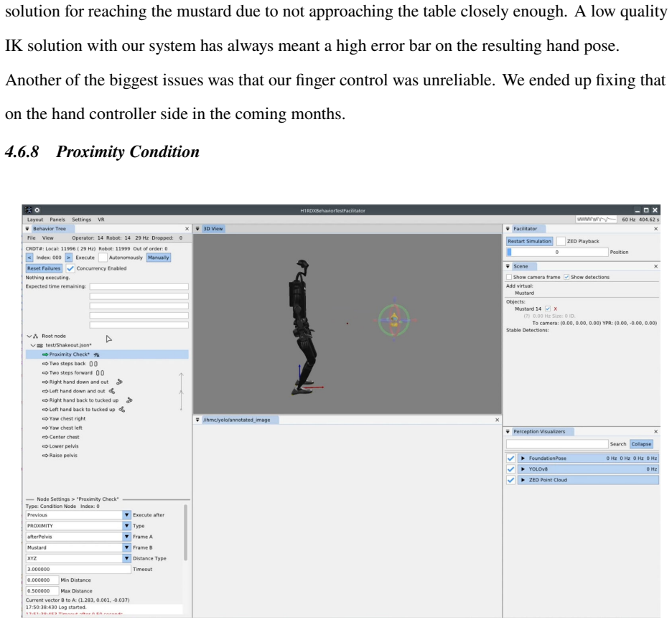Viewport: 672px width, 622px height.
Task: Close the Perception Visualizers panel
Action: 655,431
